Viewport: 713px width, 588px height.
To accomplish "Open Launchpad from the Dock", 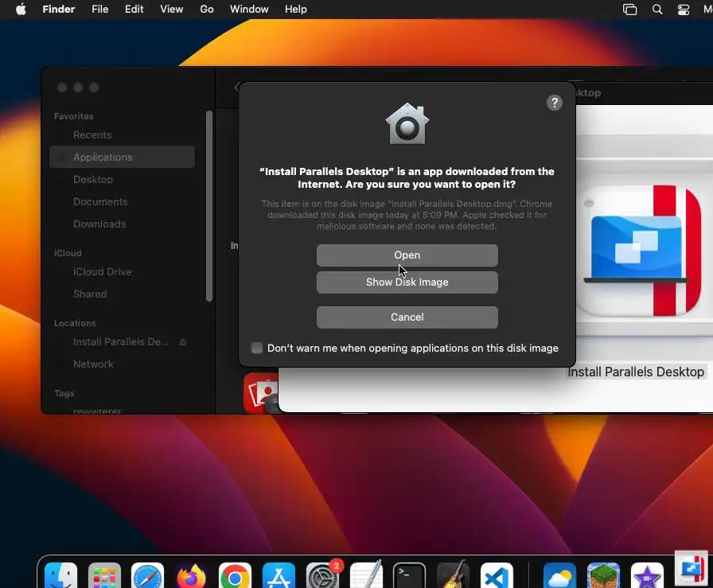I will (x=104, y=577).
